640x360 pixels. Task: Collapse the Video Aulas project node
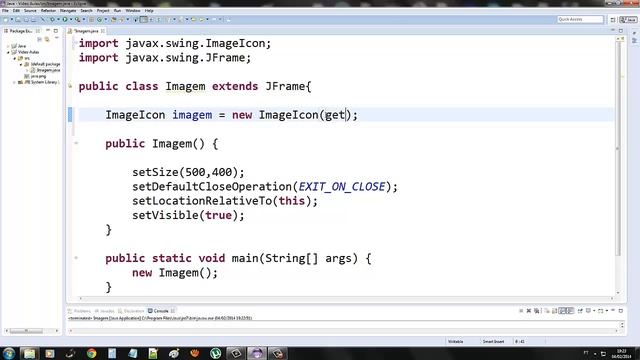[x=8, y=52]
